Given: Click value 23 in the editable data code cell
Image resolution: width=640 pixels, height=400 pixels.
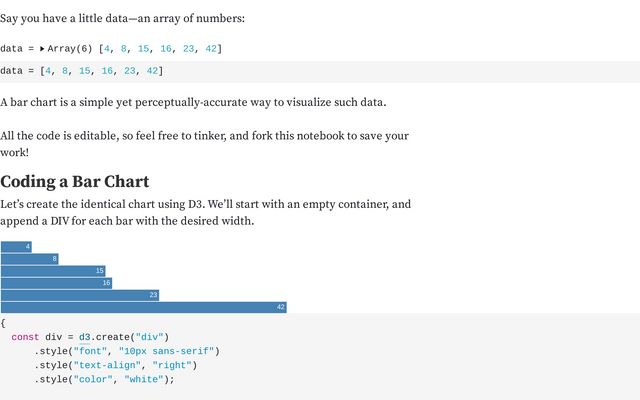Looking at the screenshot, I should [x=129, y=71].
